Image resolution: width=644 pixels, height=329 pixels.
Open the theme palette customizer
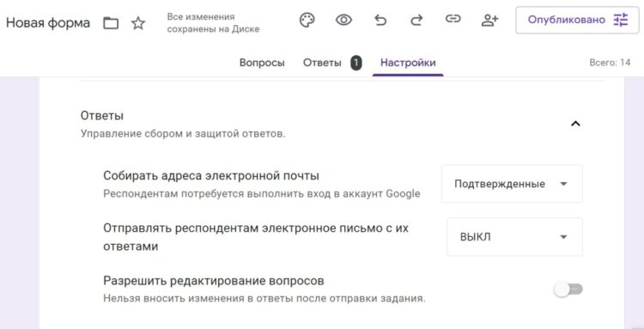307,20
